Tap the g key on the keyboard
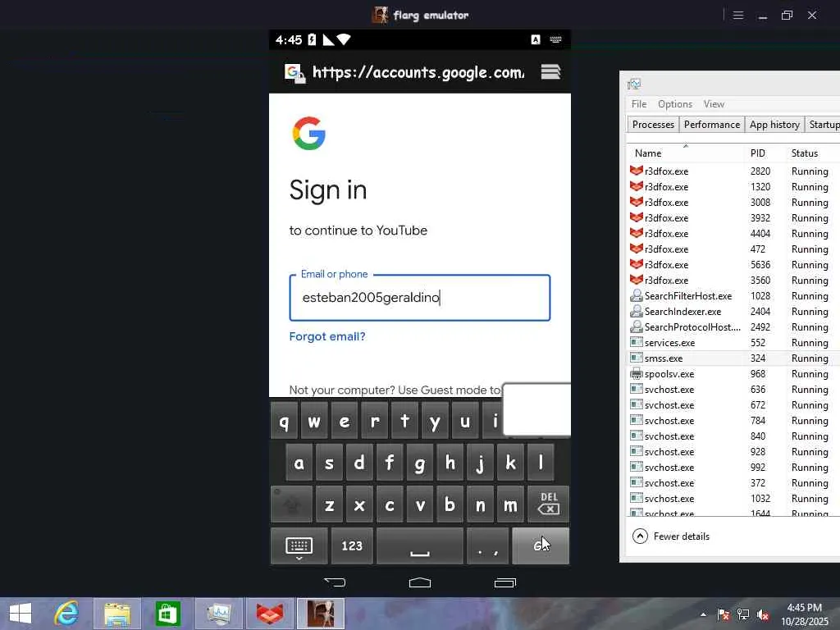Screen dimensions: 840x630 (420, 463)
